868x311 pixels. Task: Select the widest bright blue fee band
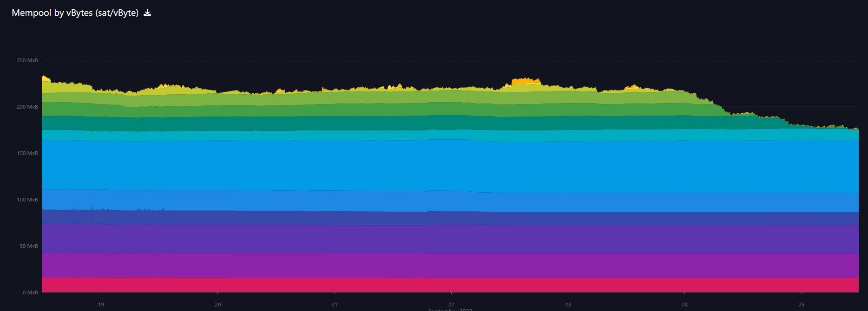pyautogui.click(x=450, y=165)
